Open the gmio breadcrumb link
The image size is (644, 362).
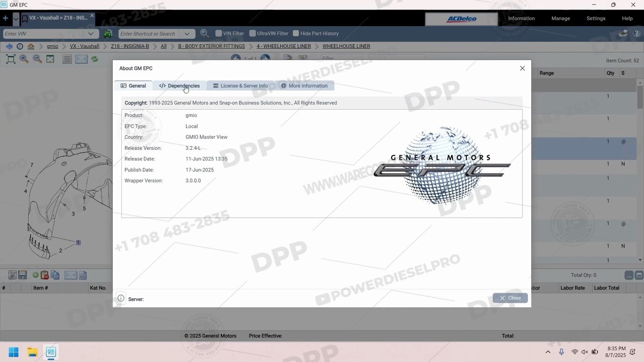[52, 46]
